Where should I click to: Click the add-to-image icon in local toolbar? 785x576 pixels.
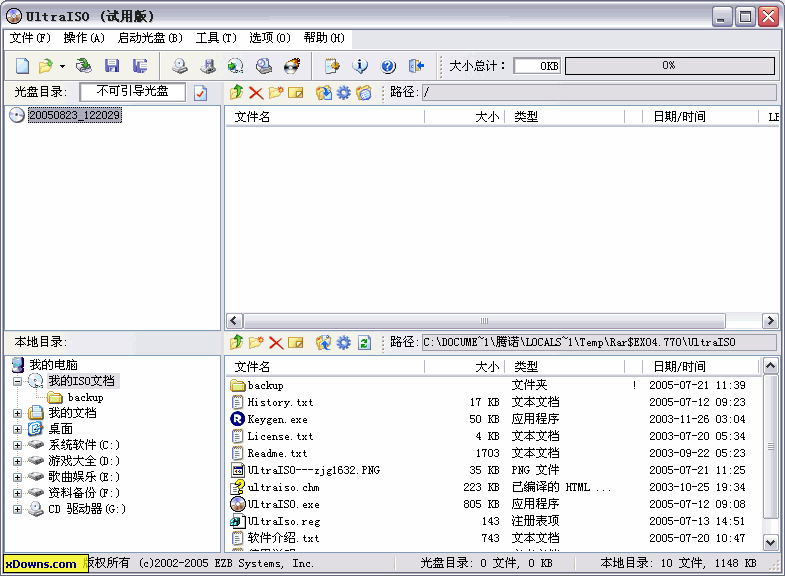point(324,343)
